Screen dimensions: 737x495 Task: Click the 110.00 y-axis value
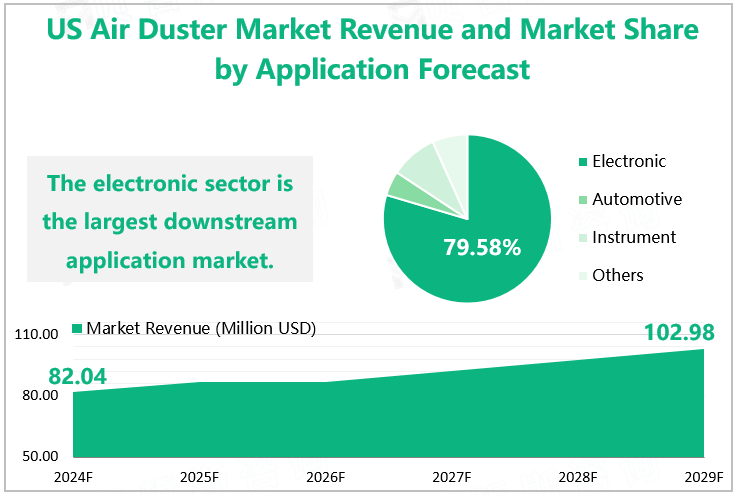click(x=36, y=334)
